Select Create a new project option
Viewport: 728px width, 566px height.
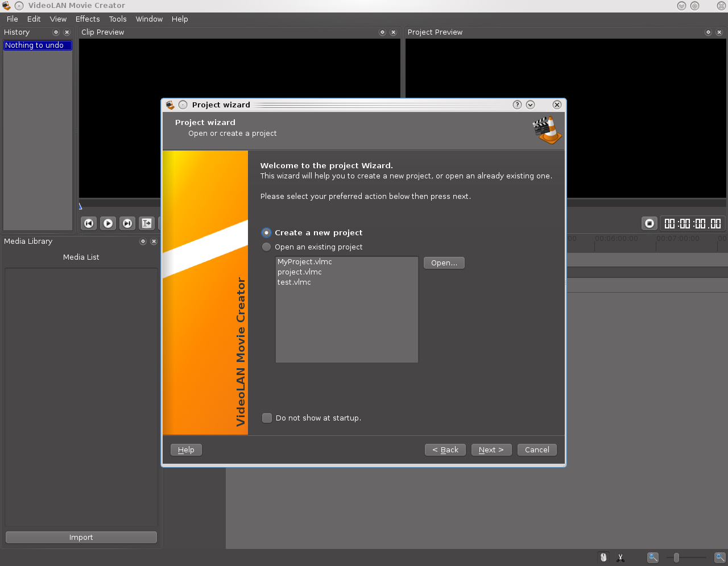(x=312, y=232)
